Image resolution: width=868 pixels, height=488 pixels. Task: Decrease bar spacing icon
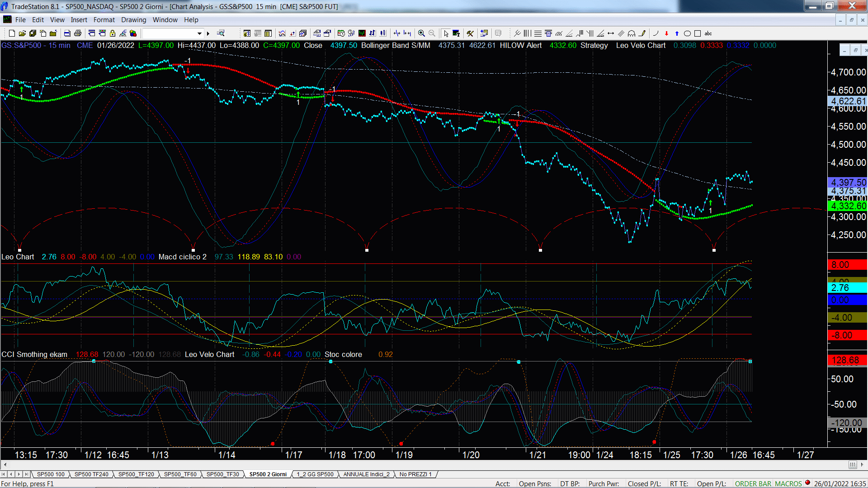pyautogui.click(x=397, y=33)
